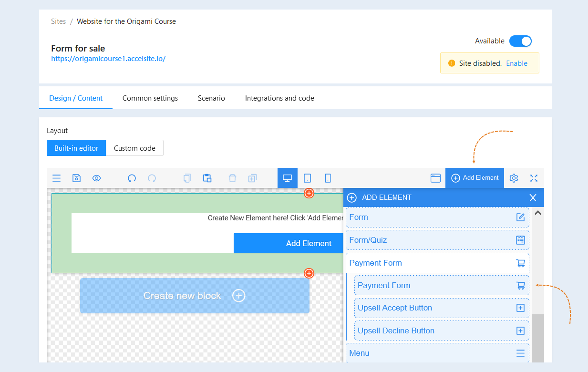Click the save disk icon
Viewport: 588px width, 372px height.
(76, 178)
